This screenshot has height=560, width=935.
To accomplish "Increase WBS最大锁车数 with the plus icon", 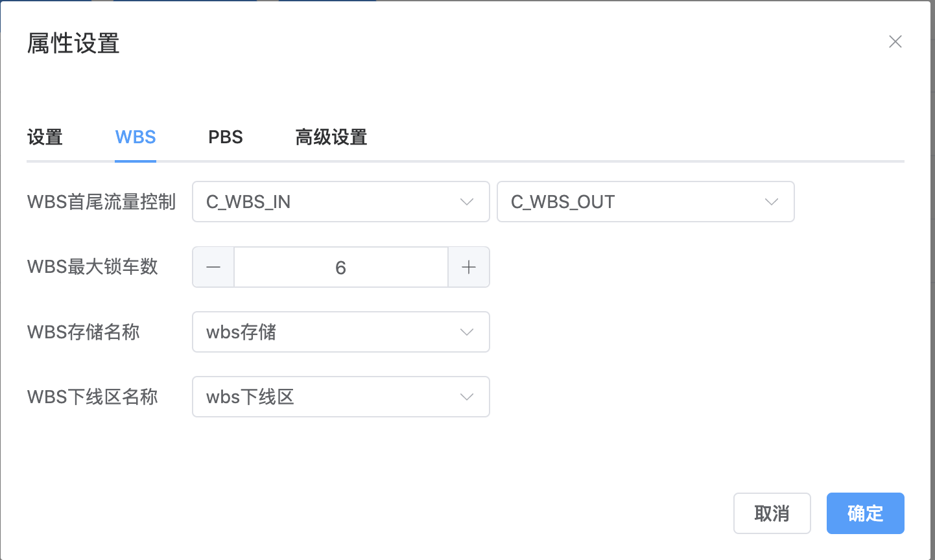I will 469,267.
